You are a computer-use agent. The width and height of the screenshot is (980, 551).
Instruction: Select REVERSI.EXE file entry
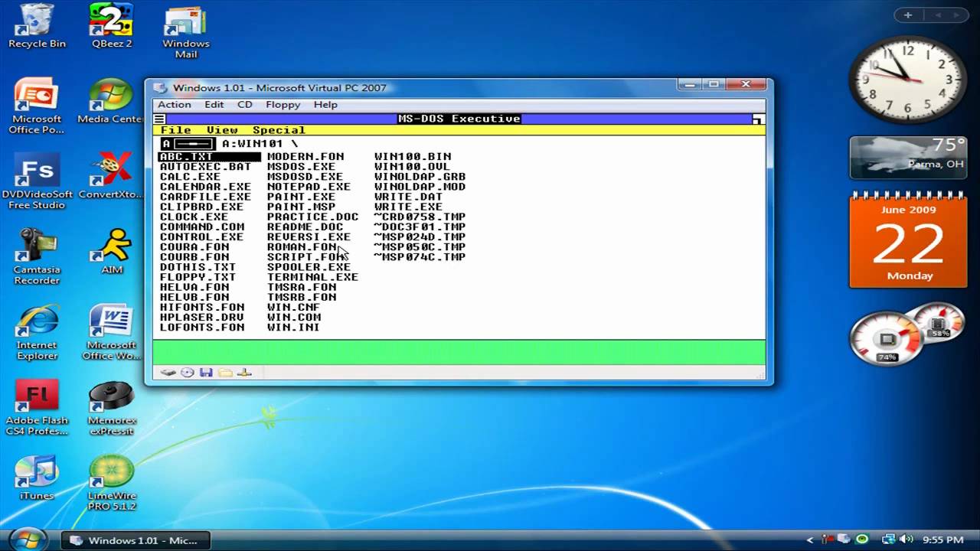tap(309, 236)
